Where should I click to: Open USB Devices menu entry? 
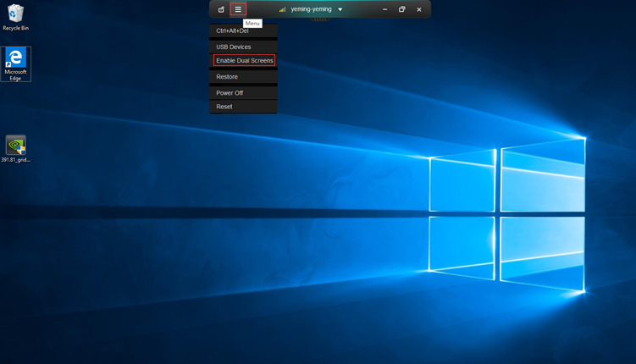(234, 47)
